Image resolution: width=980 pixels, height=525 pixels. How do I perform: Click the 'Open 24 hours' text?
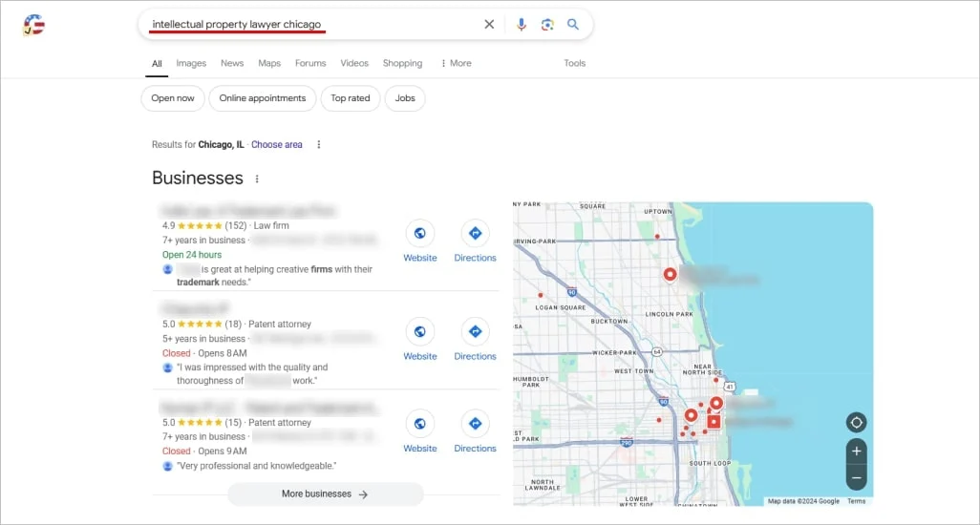tap(192, 255)
